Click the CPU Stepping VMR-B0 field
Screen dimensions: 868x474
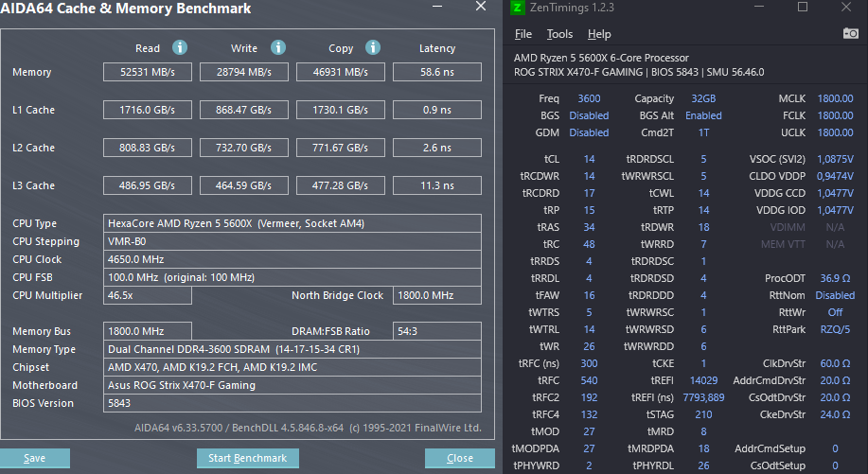pos(292,241)
